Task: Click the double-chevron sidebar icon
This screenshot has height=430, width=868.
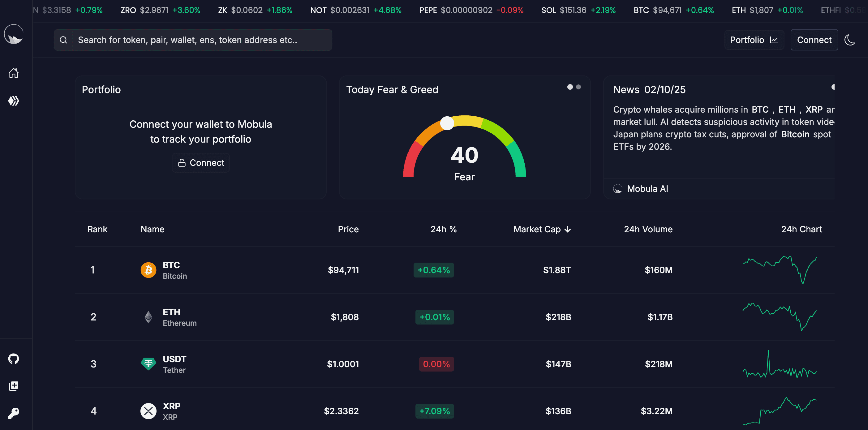Action: click(x=14, y=101)
